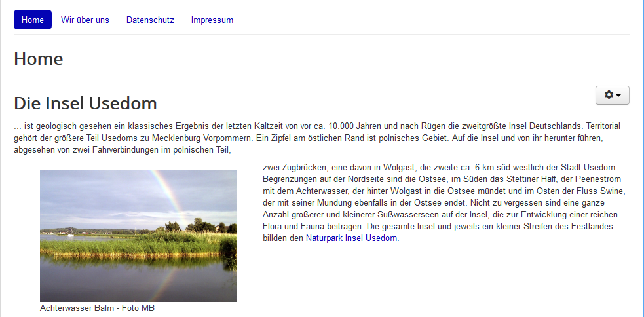
Task: Click the Die Insel Usedom article heading
Action: [85, 103]
